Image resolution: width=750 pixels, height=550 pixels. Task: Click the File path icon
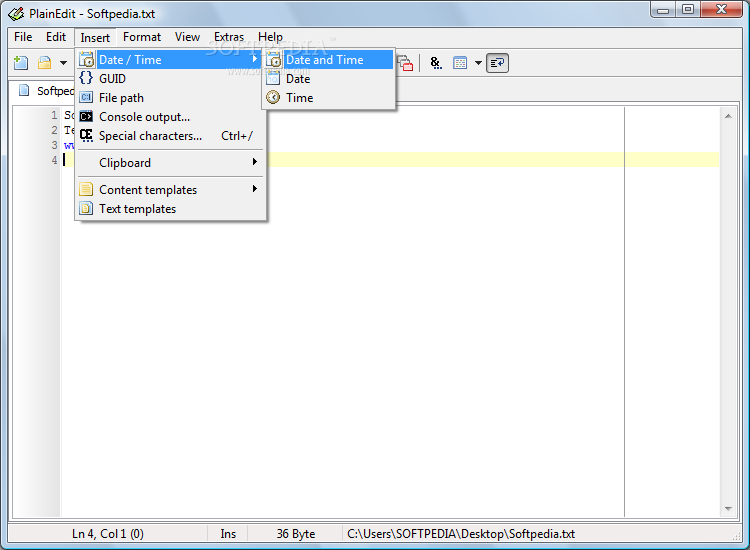pyautogui.click(x=86, y=98)
